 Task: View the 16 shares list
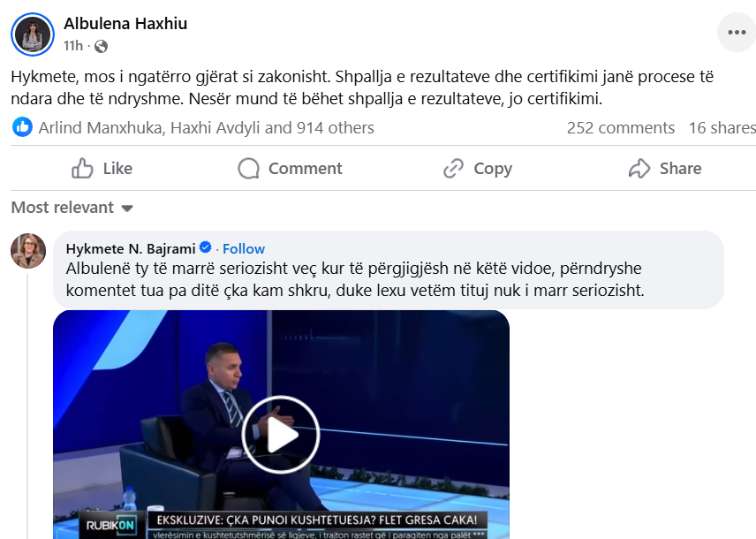click(722, 128)
